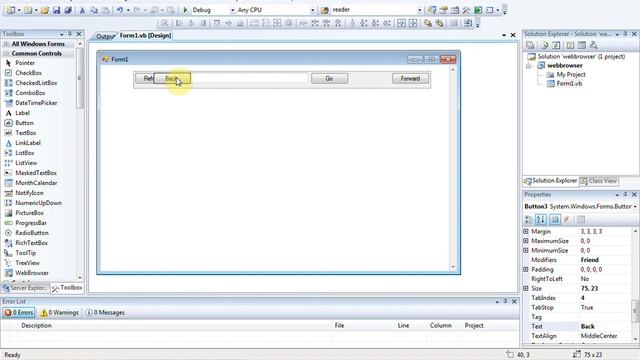Click the Tab Order layout toolbar icon
Screen dimensions: 640x360
468,23
